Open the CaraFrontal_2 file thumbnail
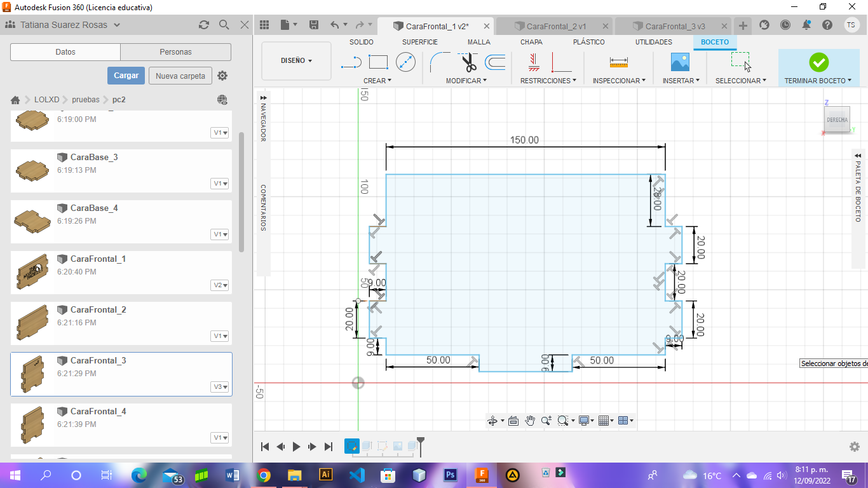Image resolution: width=868 pixels, height=488 pixels. [x=32, y=322]
